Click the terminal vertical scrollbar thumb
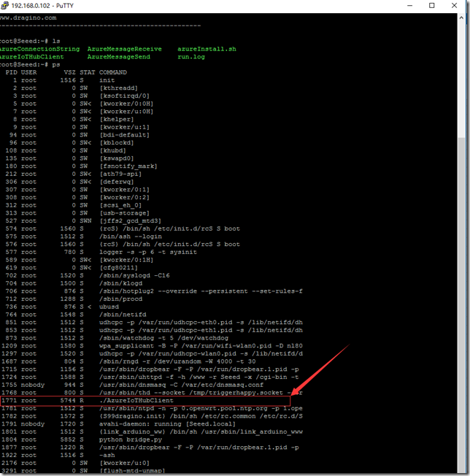This screenshot has height=476, width=470. pos(461,304)
